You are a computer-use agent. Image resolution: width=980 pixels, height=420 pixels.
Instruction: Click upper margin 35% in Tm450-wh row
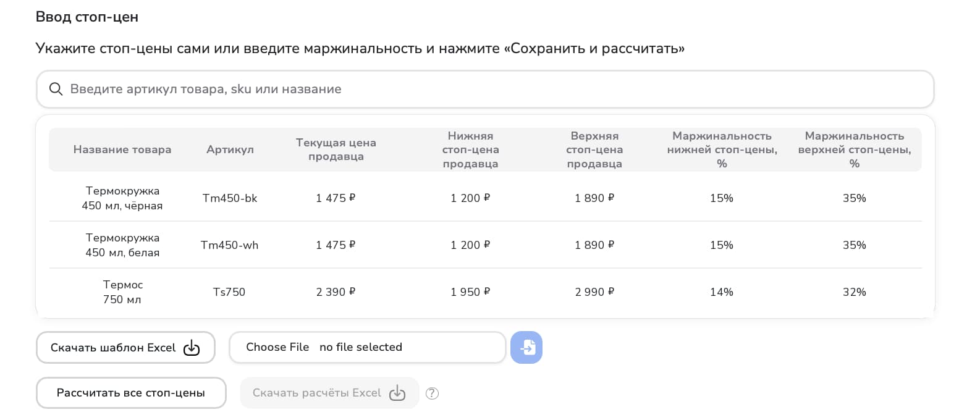[855, 245]
